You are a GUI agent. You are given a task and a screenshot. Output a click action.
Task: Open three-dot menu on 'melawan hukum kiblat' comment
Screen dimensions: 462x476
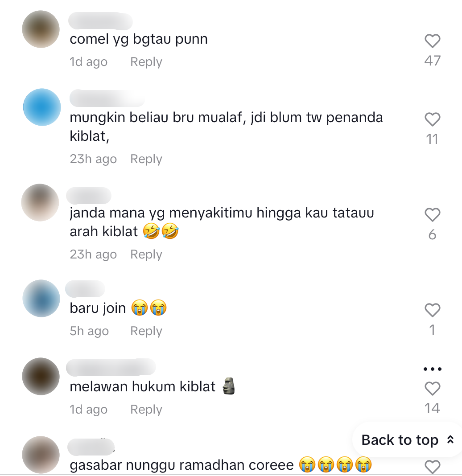[432, 369]
